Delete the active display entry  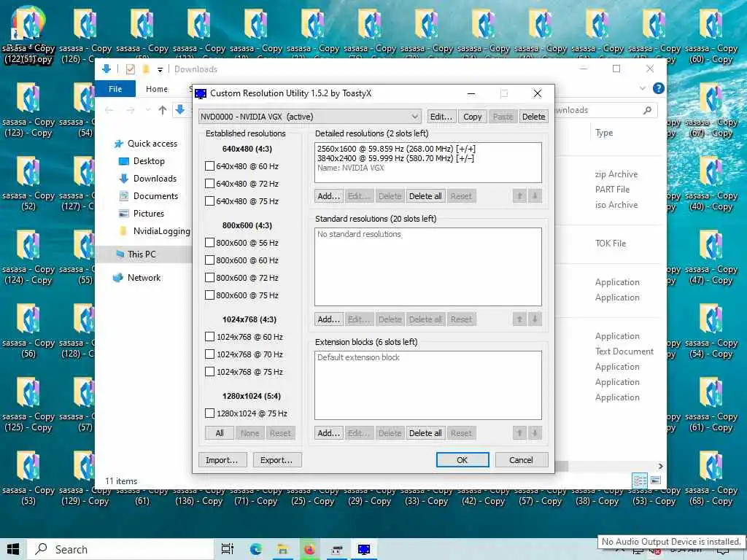[x=533, y=117]
